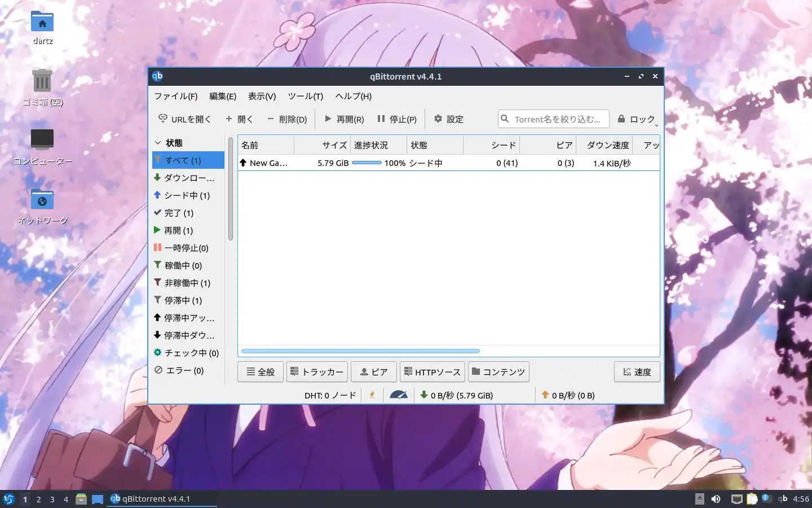Open the コンピューター desktop icon
Screen dimensions: 812x508
[42, 147]
